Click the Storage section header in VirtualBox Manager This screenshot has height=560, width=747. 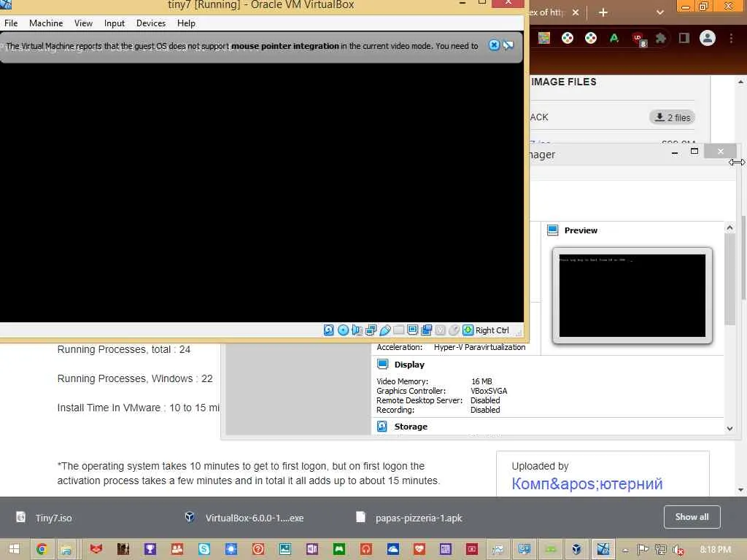click(x=411, y=427)
